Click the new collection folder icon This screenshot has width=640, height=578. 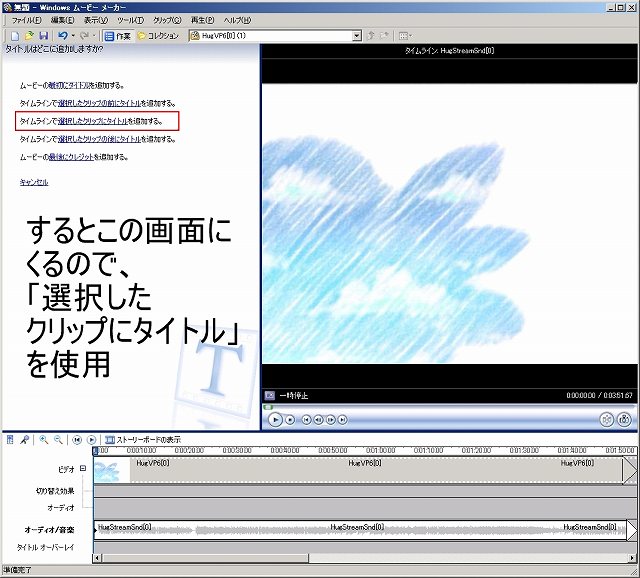click(384, 36)
